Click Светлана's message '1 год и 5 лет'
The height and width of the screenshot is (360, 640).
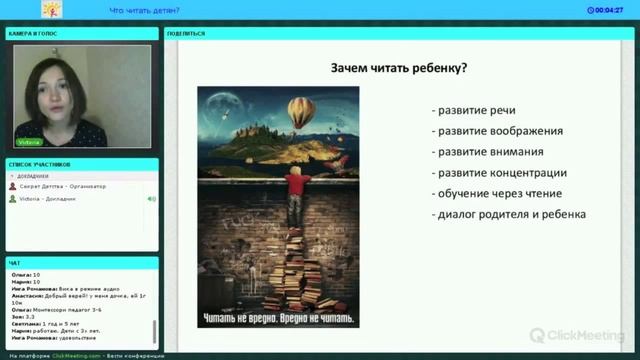click(45, 324)
